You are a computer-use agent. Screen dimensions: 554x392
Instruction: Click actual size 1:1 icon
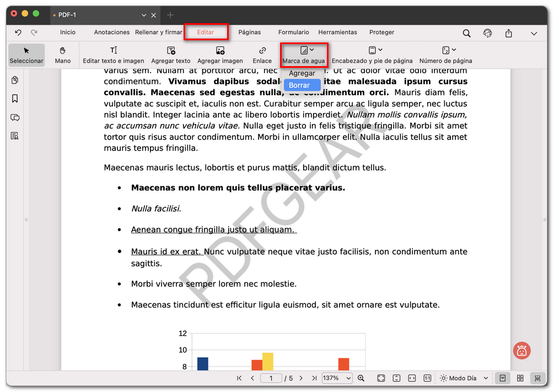(x=427, y=378)
